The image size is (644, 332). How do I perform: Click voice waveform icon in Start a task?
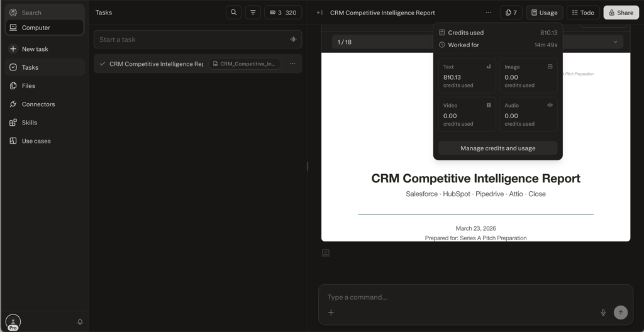click(x=293, y=40)
